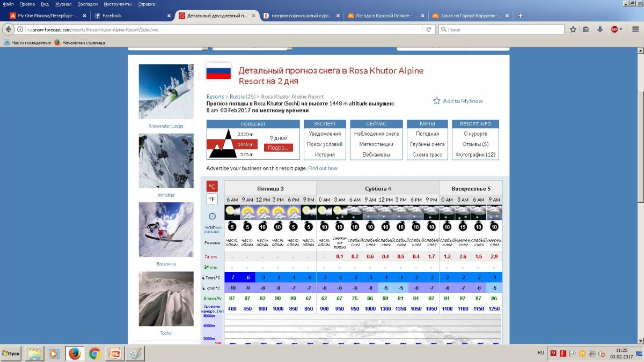Image resolution: width=644 pixels, height=362 pixels.
Task: Switch temperature units to °C
Action: 212,187
